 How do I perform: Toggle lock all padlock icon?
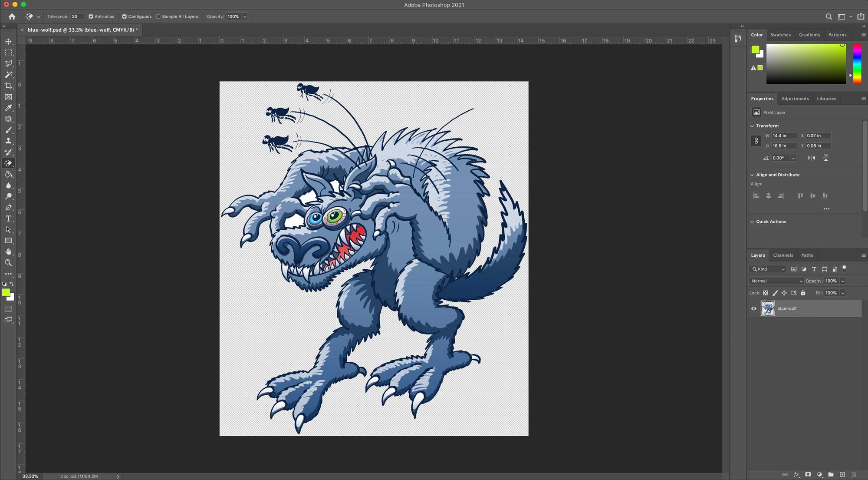[803, 293]
